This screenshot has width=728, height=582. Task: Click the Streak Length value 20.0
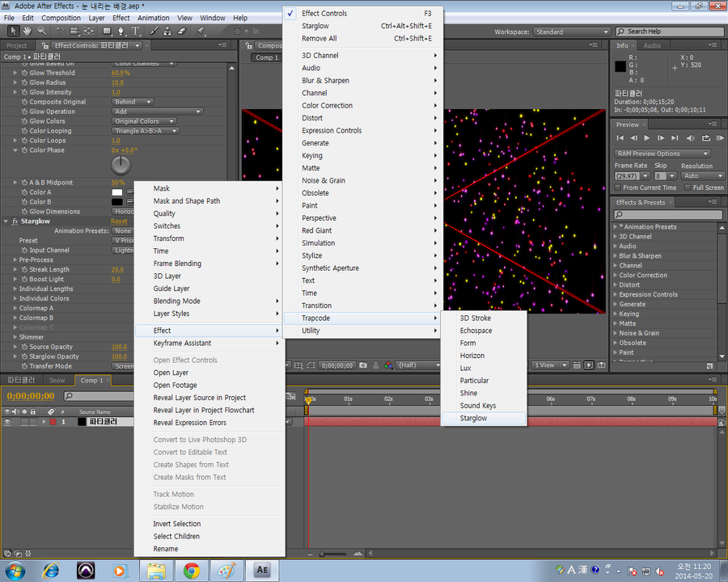coord(117,270)
